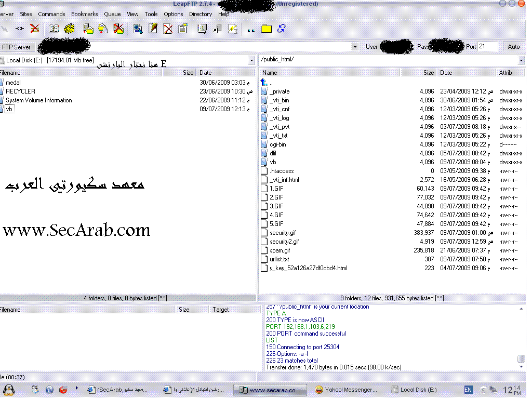Viewport: 532px width, 399px height.
Task: Open the Bookmarks menu
Action: click(x=84, y=14)
